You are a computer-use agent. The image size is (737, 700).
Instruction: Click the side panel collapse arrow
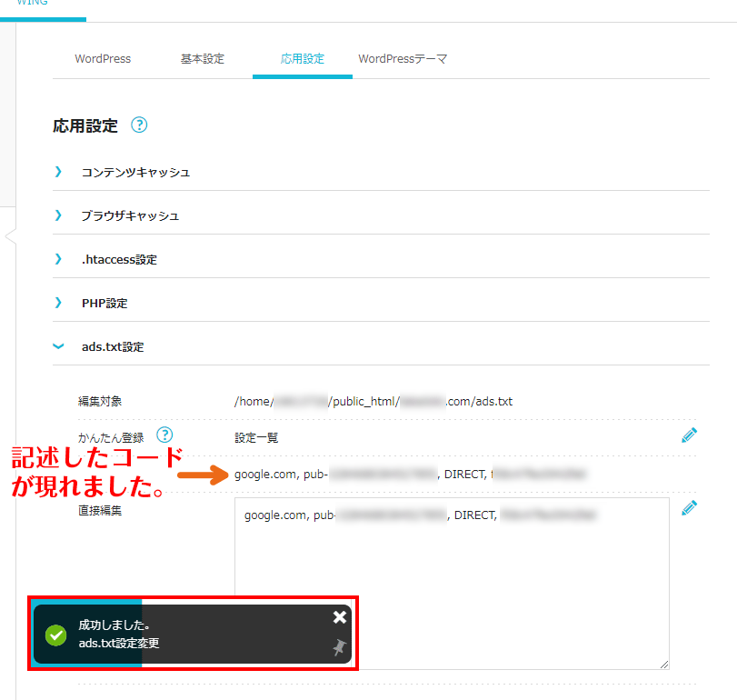click(10, 236)
